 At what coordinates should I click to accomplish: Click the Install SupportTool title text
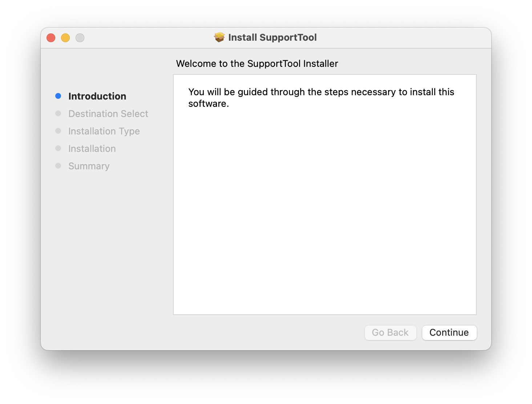tap(273, 37)
